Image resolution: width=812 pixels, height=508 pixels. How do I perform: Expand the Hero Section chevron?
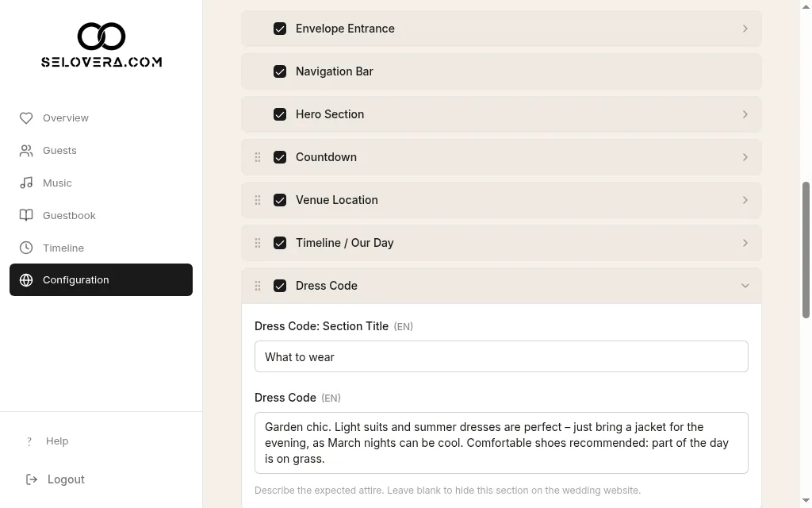745,114
